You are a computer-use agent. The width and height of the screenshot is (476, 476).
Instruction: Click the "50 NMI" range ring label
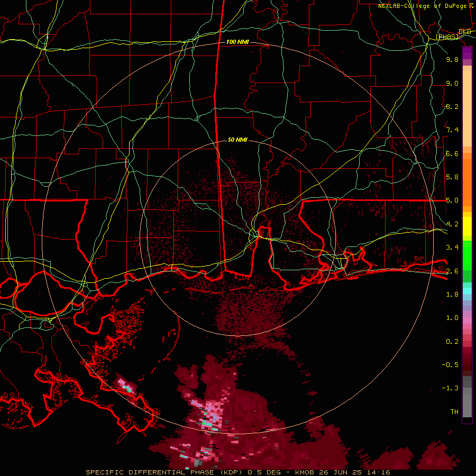237,140
